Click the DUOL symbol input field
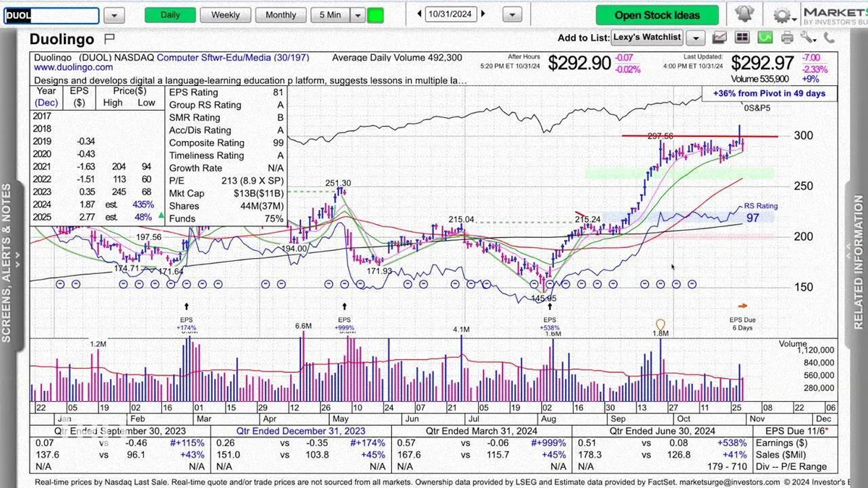 (x=51, y=15)
